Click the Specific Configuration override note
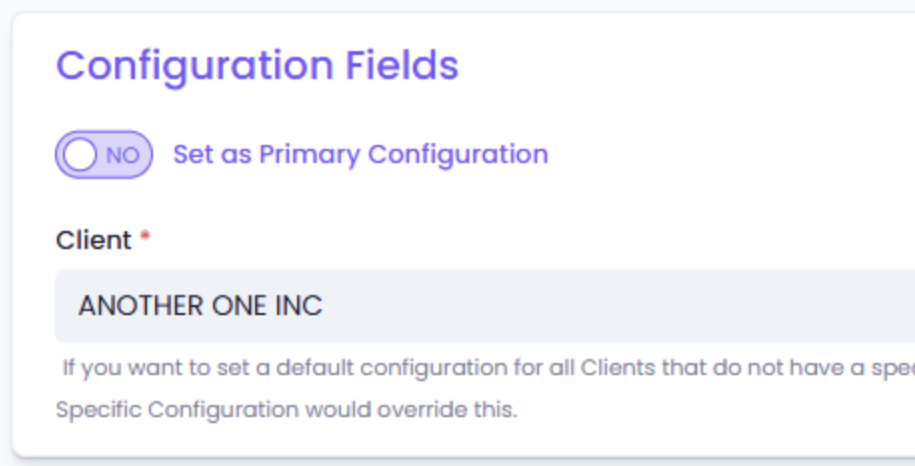This screenshot has width=915, height=466. 286,410
